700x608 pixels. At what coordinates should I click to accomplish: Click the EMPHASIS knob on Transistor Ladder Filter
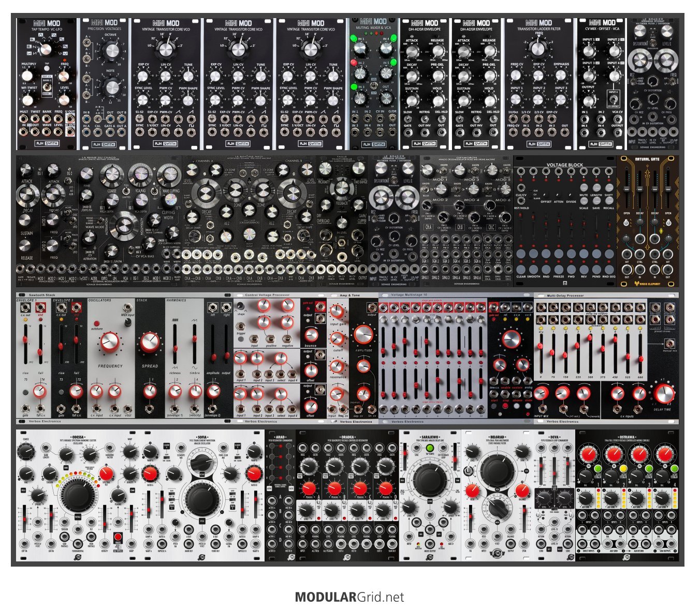tap(561, 75)
